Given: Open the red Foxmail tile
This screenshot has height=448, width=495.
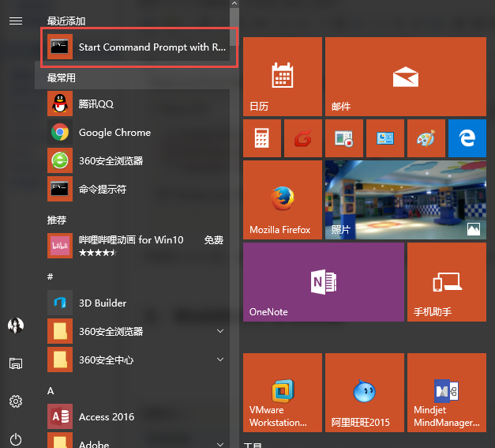Looking at the screenshot, I should [303, 138].
